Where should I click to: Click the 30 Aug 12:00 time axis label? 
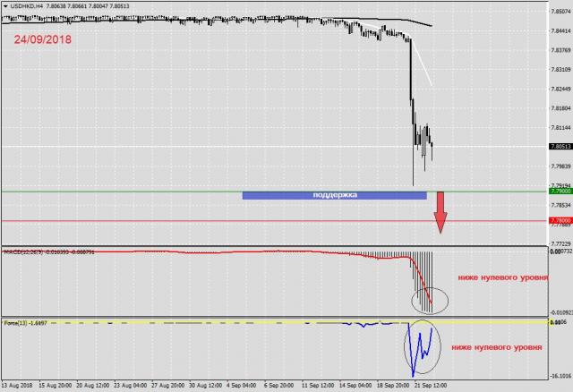click(205, 386)
